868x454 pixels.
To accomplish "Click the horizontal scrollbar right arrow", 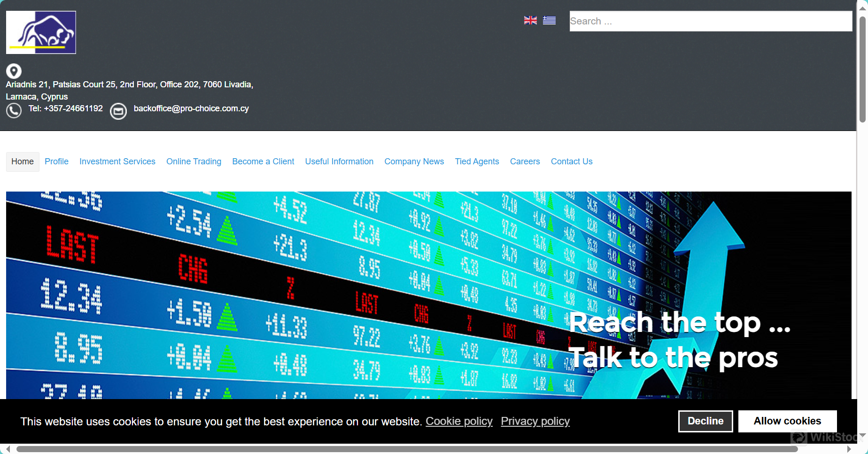I will pos(849,449).
